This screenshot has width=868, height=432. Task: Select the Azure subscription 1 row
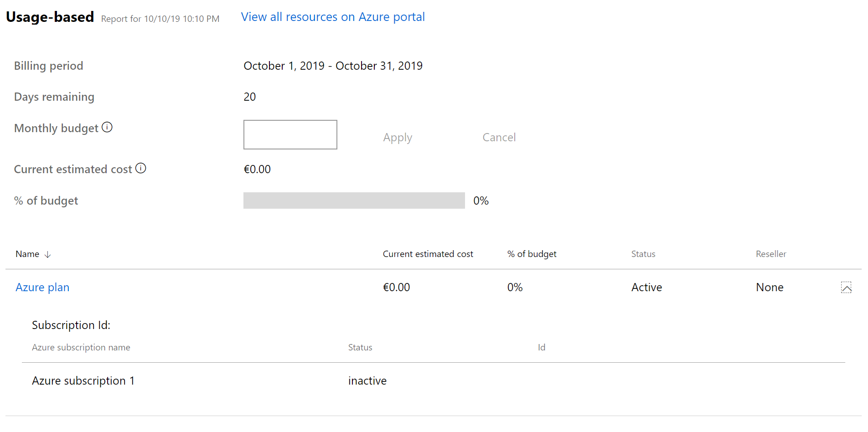(x=83, y=381)
